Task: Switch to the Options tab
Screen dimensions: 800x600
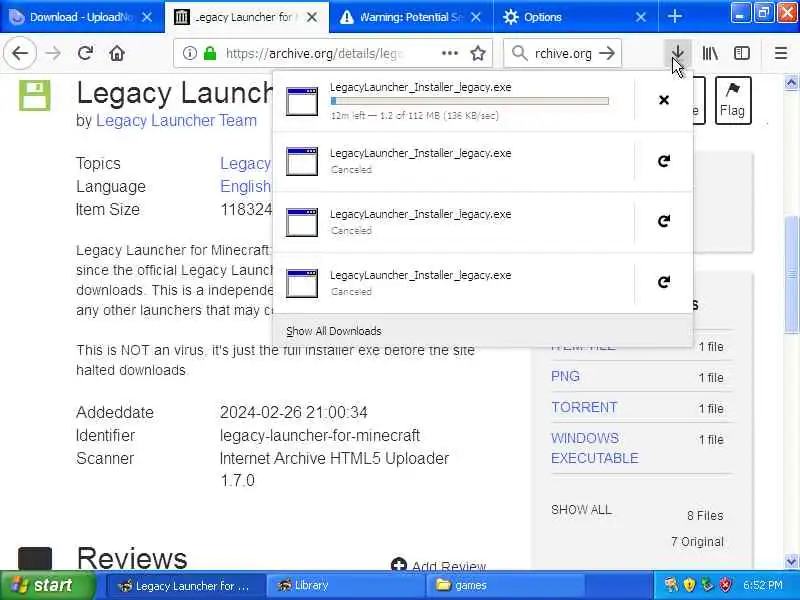Action: 576,17
